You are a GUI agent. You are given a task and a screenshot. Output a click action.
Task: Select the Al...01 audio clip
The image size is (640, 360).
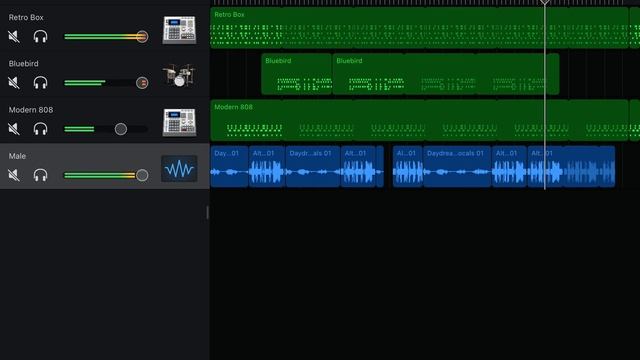point(407,167)
